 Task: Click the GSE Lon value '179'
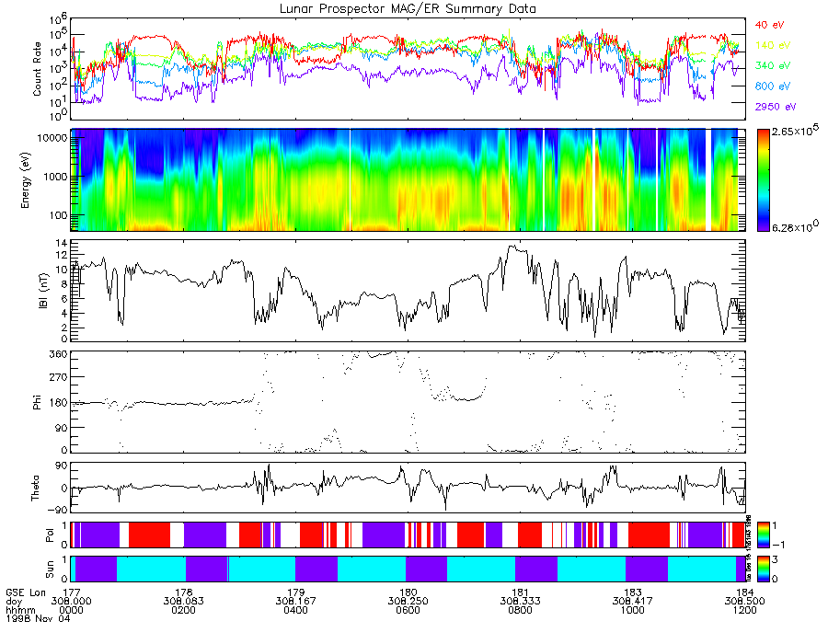(295, 592)
